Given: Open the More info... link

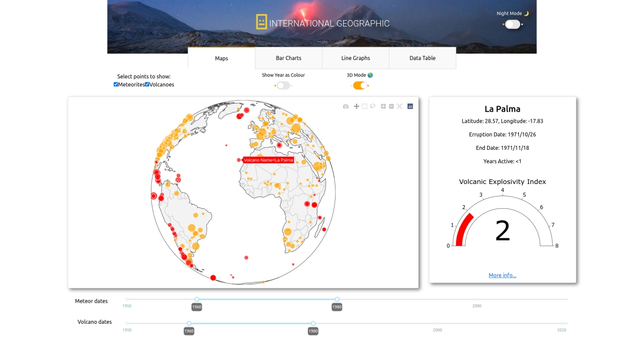Looking at the screenshot, I should pos(502,275).
